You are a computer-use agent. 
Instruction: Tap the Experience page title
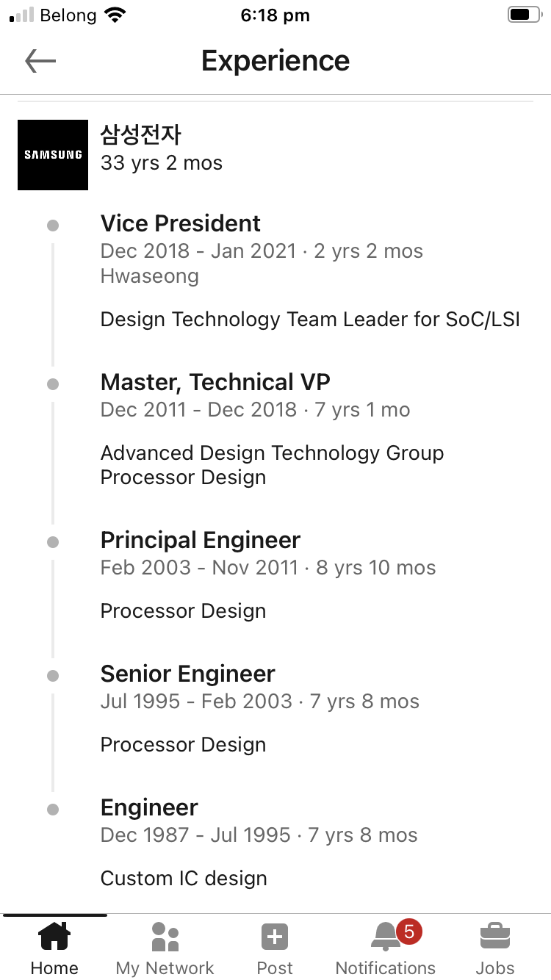click(x=275, y=61)
